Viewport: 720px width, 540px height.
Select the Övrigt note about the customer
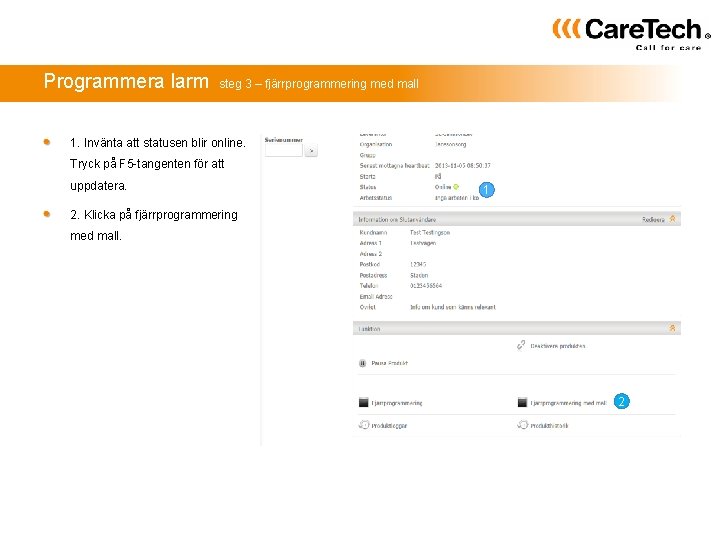click(x=453, y=307)
